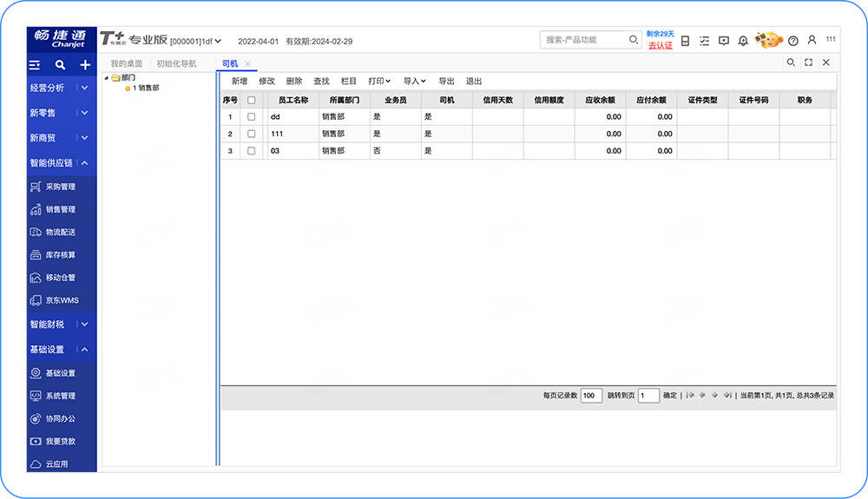
Task: Click the 每页记录数 input field
Action: coord(590,396)
